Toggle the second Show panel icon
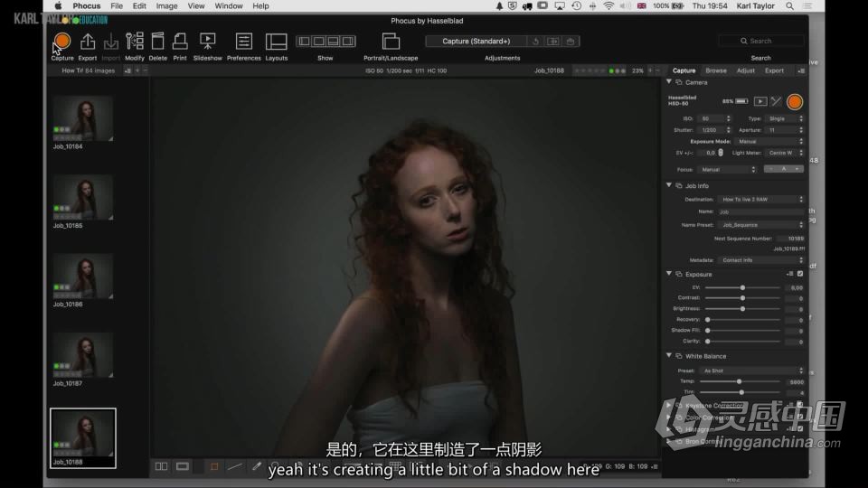This screenshot has height=488, width=868. (319, 41)
